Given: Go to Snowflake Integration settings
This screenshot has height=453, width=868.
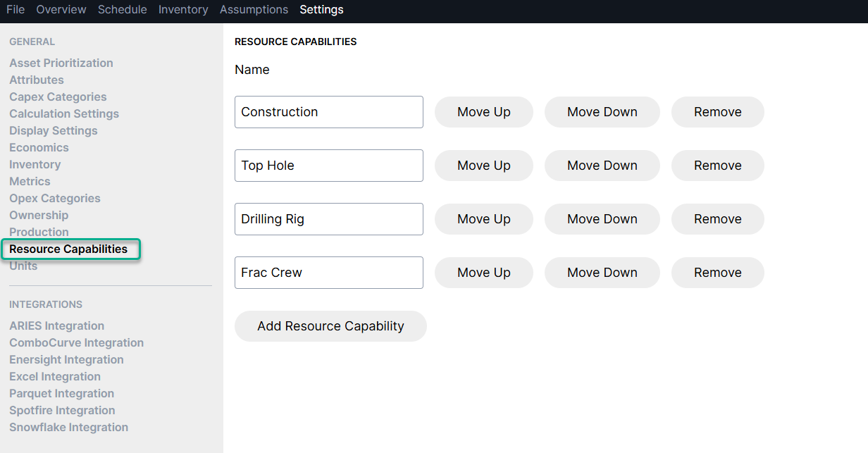Looking at the screenshot, I should pyautogui.click(x=68, y=428).
